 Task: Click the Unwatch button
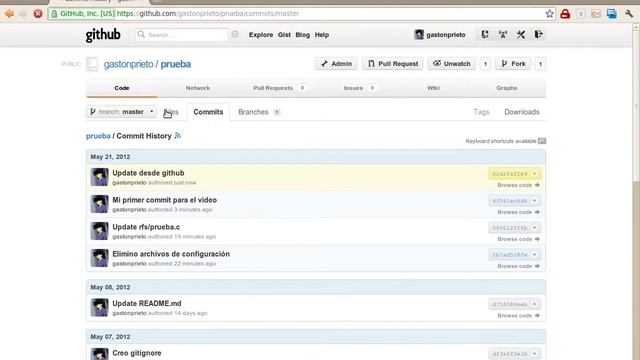click(x=451, y=64)
